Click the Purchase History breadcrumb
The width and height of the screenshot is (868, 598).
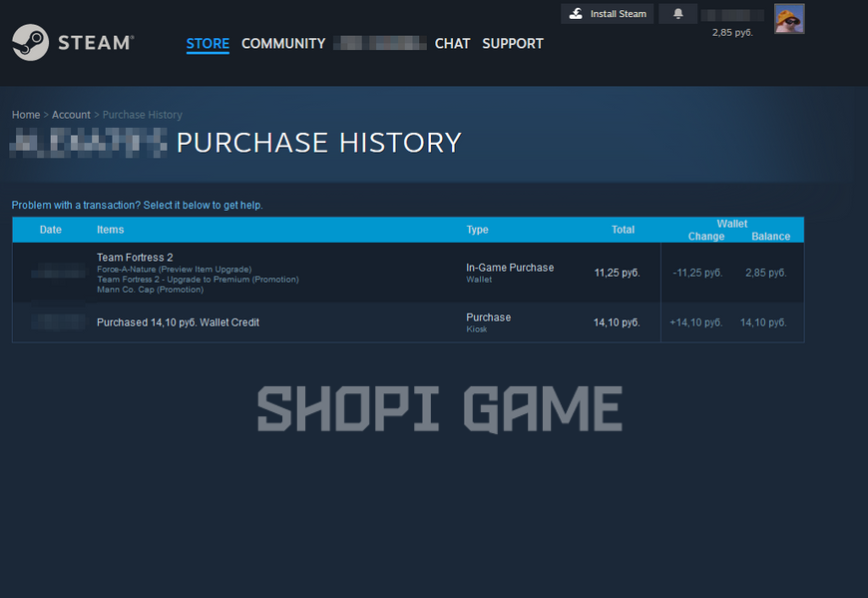click(x=143, y=115)
